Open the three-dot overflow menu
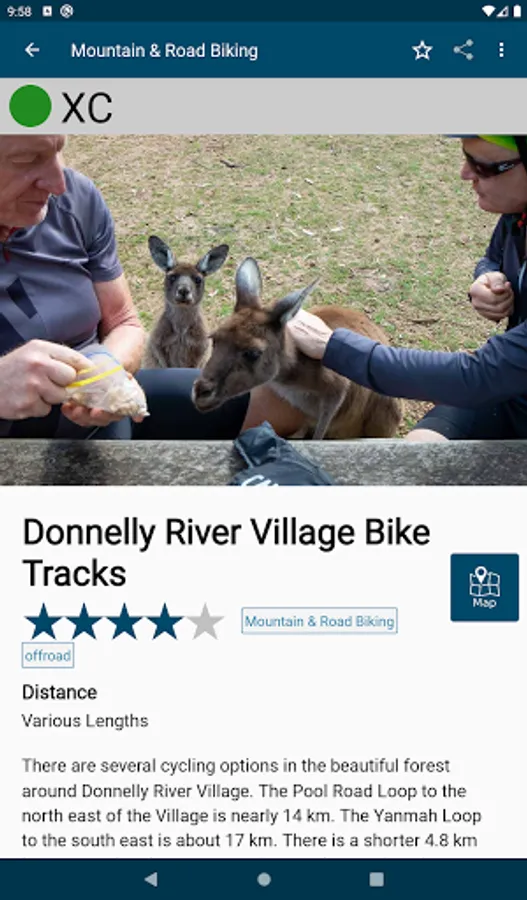The image size is (527, 900). (501, 51)
